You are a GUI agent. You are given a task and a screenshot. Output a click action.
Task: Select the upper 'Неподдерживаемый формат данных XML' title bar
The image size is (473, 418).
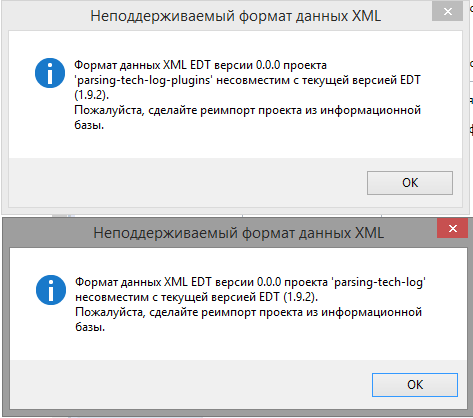click(235, 16)
